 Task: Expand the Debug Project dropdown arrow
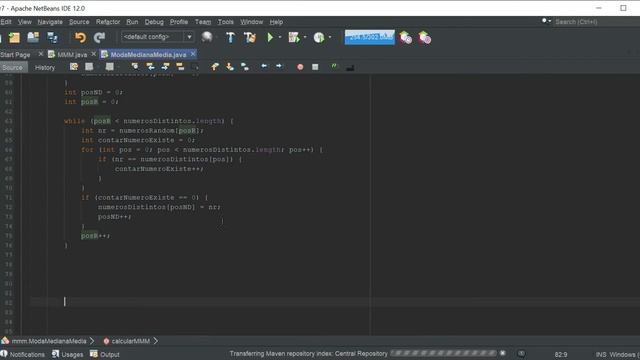coord(305,38)
